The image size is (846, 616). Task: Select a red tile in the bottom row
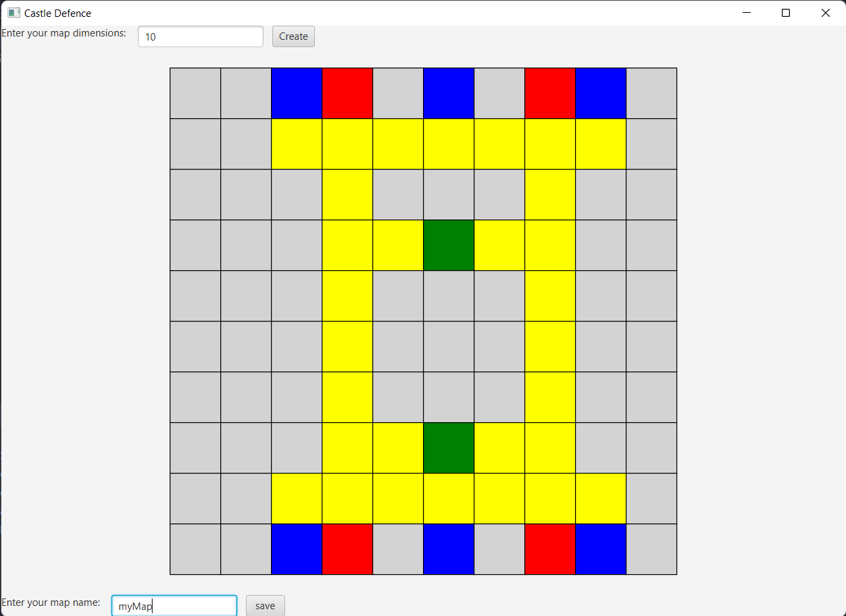[x=347, y=548]
